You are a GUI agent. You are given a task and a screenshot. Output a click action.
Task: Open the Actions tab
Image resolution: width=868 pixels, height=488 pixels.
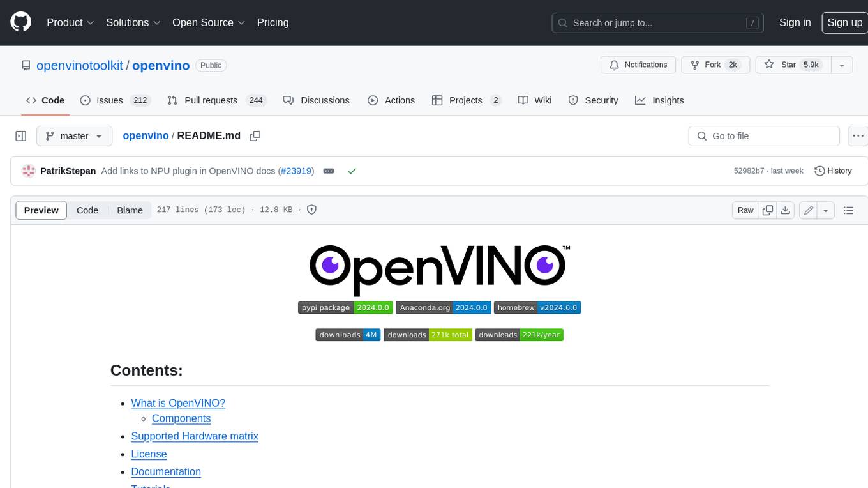pos(391,100)
